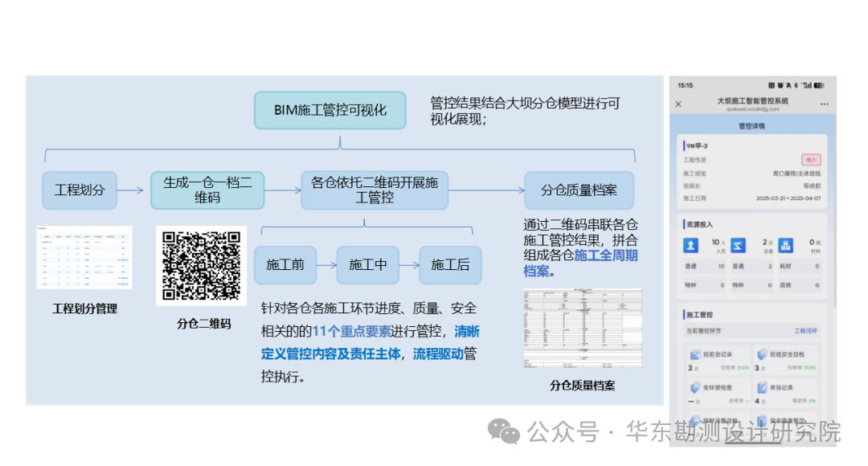Select the 生成一仓一档二维码 box
Image resolution: width=868 pixels, height=466 pixels.
click(x=207, y=190)
